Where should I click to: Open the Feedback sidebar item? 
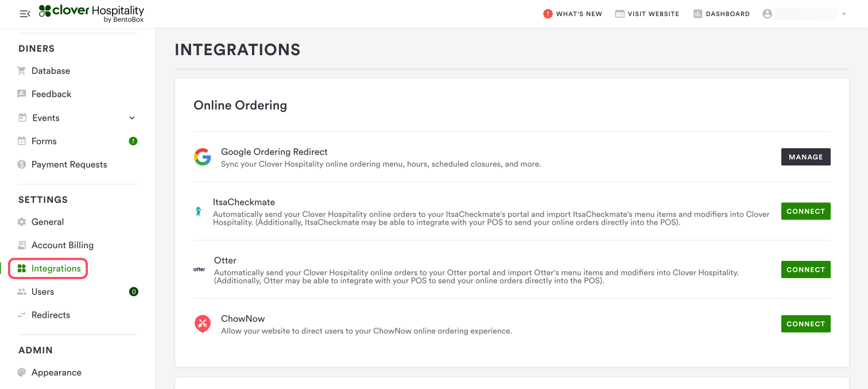[51, 94]
